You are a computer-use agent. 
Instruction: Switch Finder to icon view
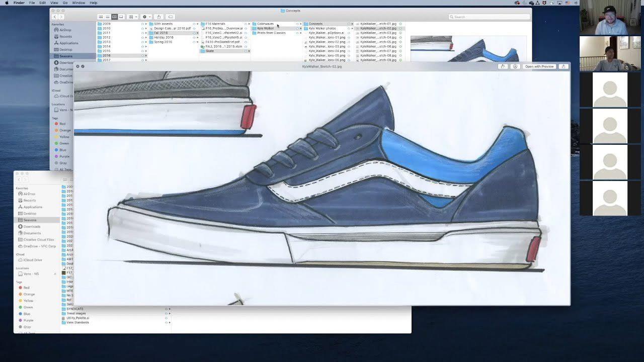(101, 17)
